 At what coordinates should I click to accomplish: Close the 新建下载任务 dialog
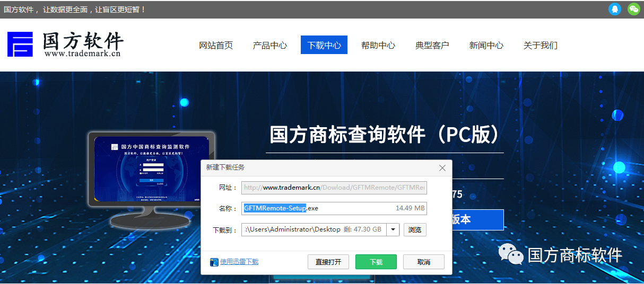click(x=442, y=168)
